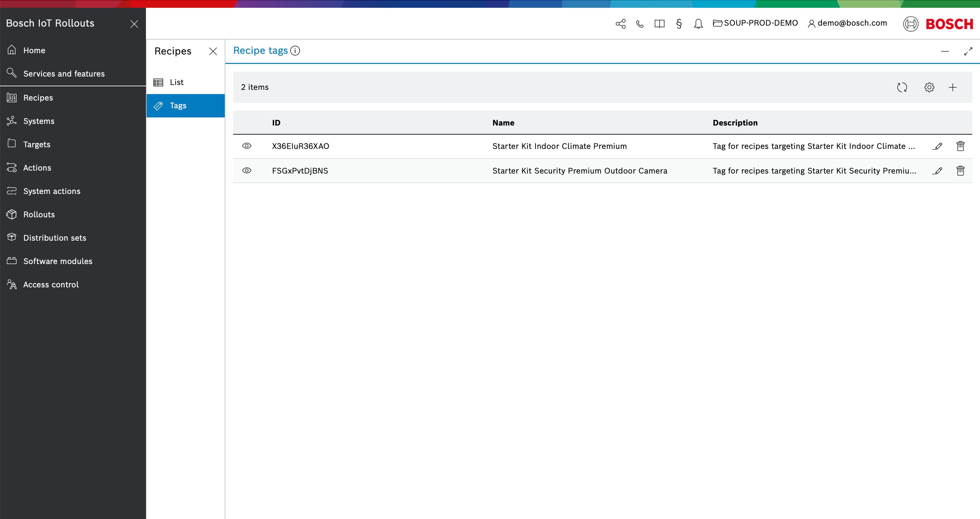This screenshot has height=519, width=980.
Task: Click the add new tag plus icon
Action: (953, 88)
